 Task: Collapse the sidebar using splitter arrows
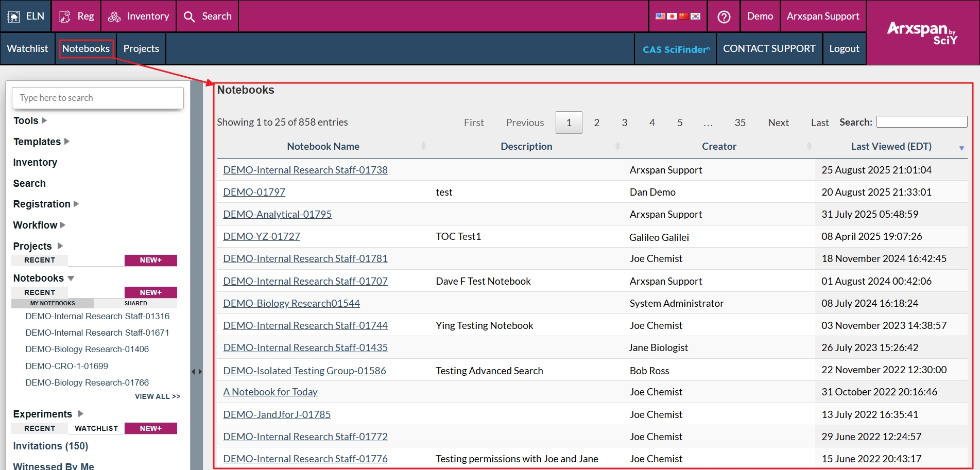pyautogui.click(x=197, y=371)
